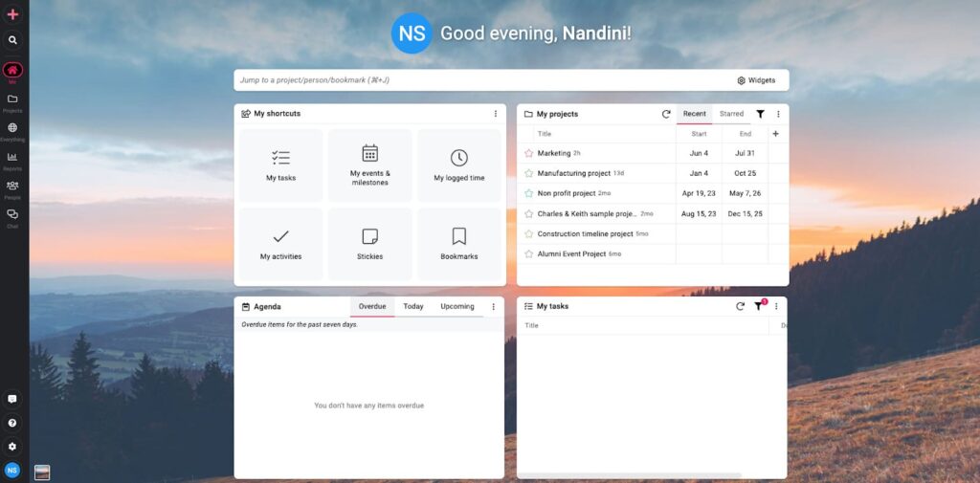Open the Non profit project
This screenshot has height=483, width=980.
[567, 194]
